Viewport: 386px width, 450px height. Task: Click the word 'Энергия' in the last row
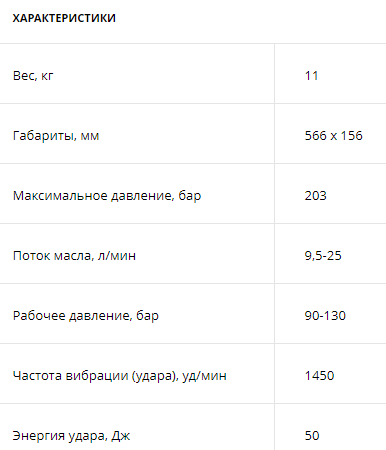click(x=39, y=436)
